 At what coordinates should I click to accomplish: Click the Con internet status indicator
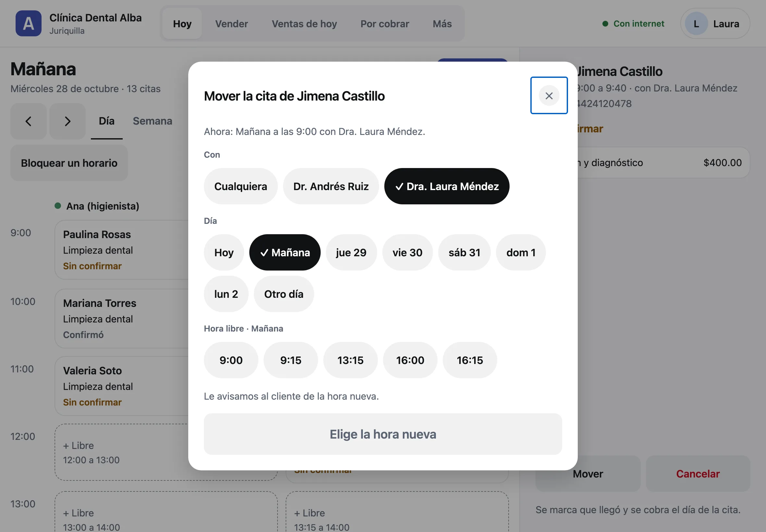[633, 24]
